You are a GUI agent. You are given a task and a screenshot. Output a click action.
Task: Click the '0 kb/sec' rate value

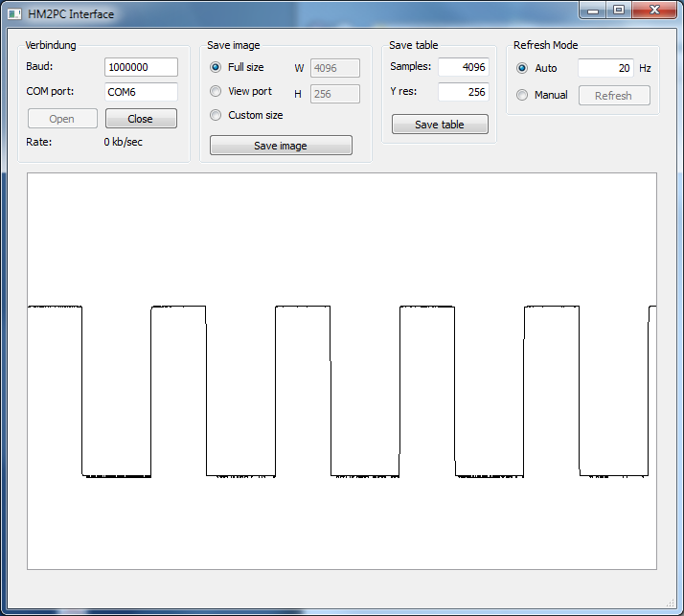123,142
